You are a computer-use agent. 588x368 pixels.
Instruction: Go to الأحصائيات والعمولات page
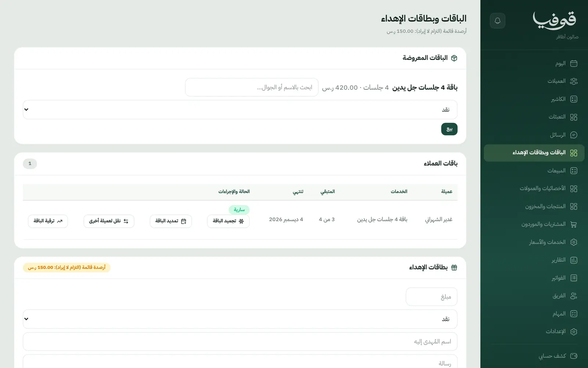click(534, 188)
